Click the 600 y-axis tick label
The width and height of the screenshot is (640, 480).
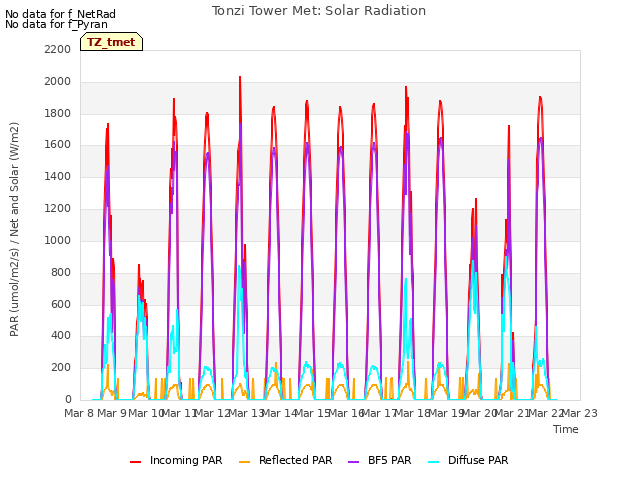point(61,304)
